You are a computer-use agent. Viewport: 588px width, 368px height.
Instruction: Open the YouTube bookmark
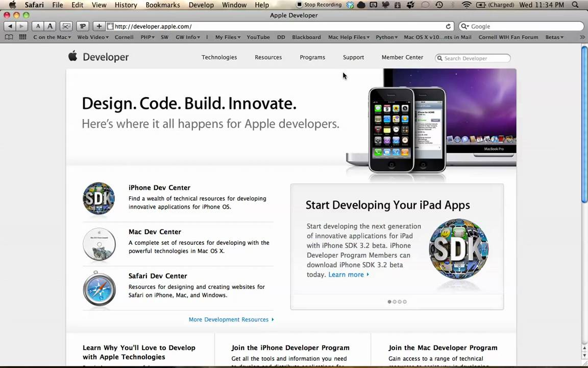click(258, 37)
